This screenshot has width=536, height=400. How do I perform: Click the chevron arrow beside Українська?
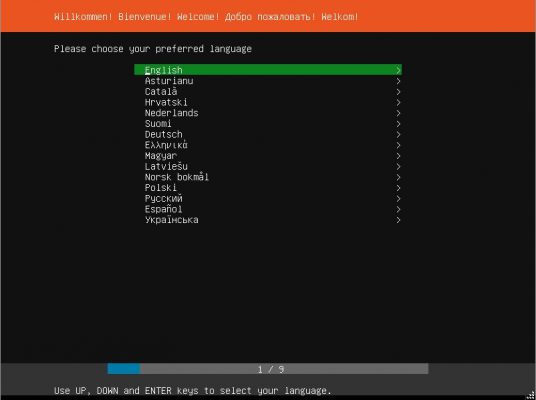398,220
